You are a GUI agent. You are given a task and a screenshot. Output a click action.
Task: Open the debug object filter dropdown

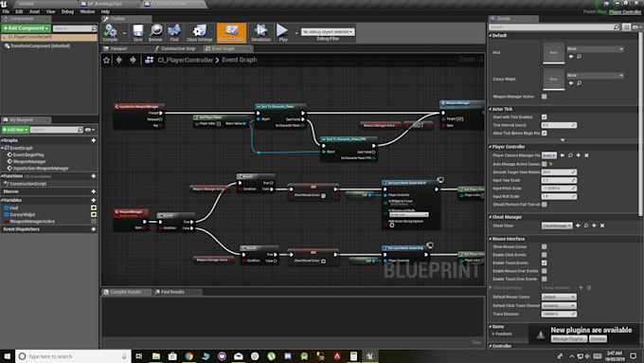pos(328,31)
